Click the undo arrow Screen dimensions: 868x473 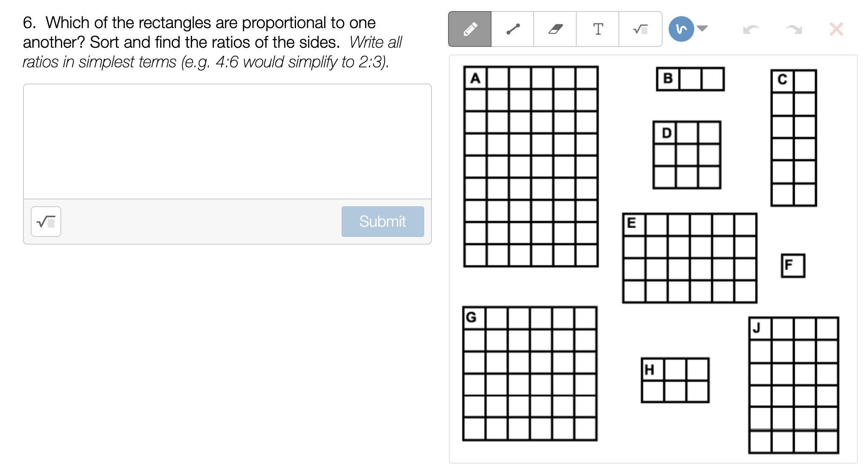(x=751, y=29)
